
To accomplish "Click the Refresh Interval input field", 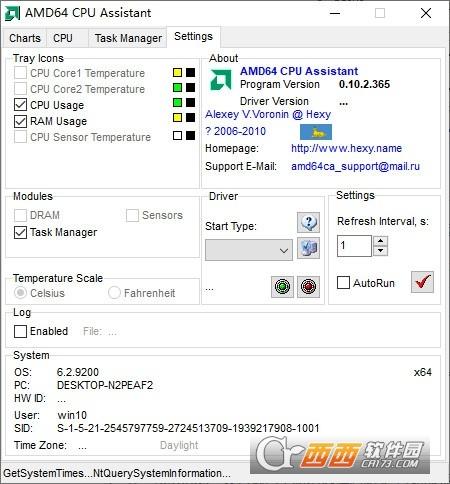I will point(354,246).
